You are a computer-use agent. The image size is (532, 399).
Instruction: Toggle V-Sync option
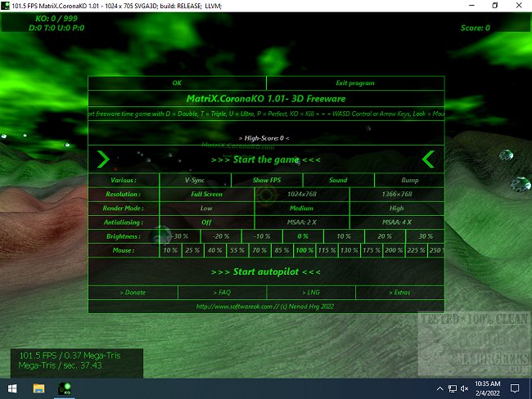[x=195, y=180]
